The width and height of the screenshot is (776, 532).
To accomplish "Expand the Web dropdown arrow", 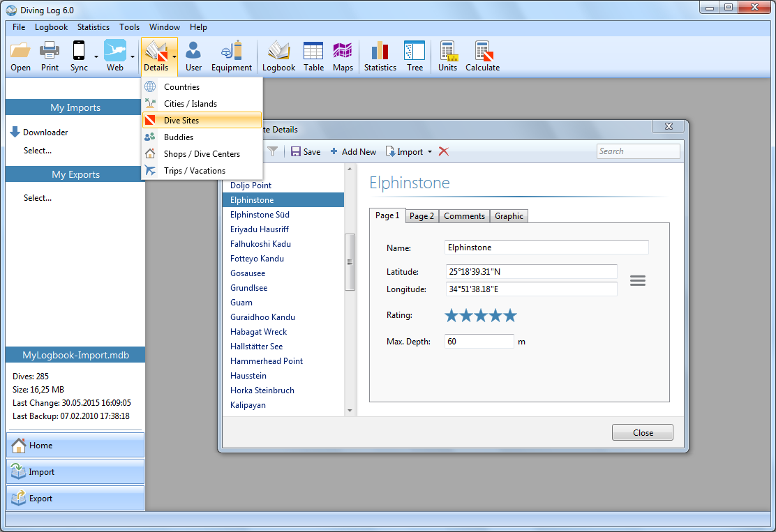I will click(x=133, y=57).
